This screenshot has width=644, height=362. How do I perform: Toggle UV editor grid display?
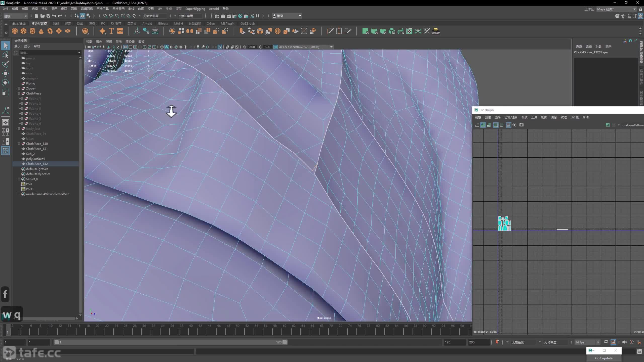tap(508, 125)
